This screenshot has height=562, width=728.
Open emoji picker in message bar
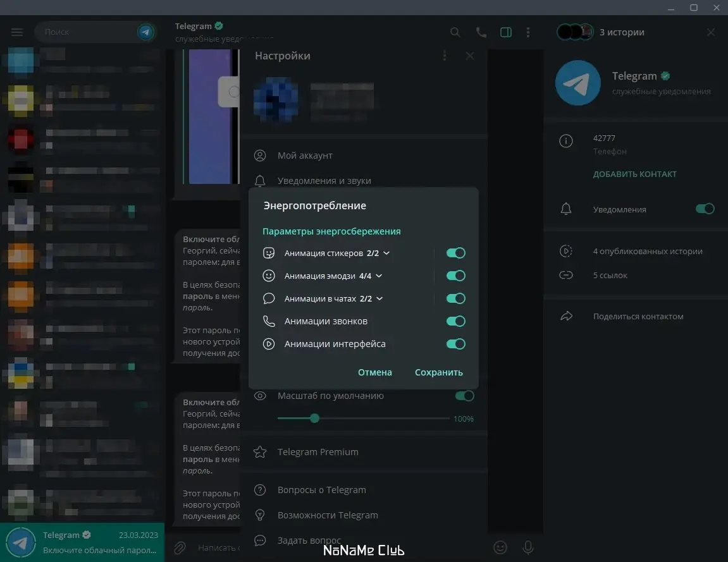(x=500, y=547)
